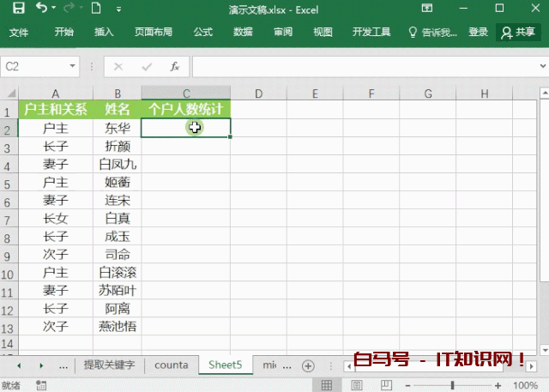Click the 共享 share button
The width and height of the screenshot is (549, 392).
click(x=518, y=32)
